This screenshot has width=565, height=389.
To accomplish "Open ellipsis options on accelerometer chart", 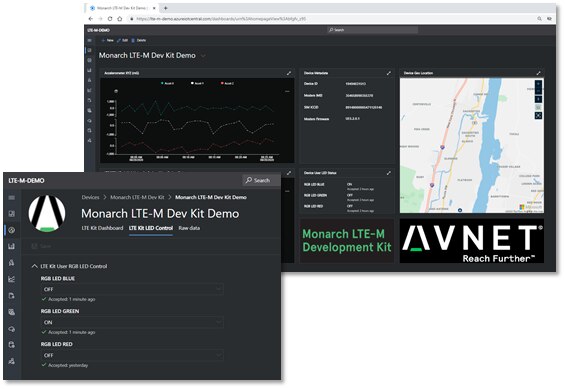I will point(287,91).
